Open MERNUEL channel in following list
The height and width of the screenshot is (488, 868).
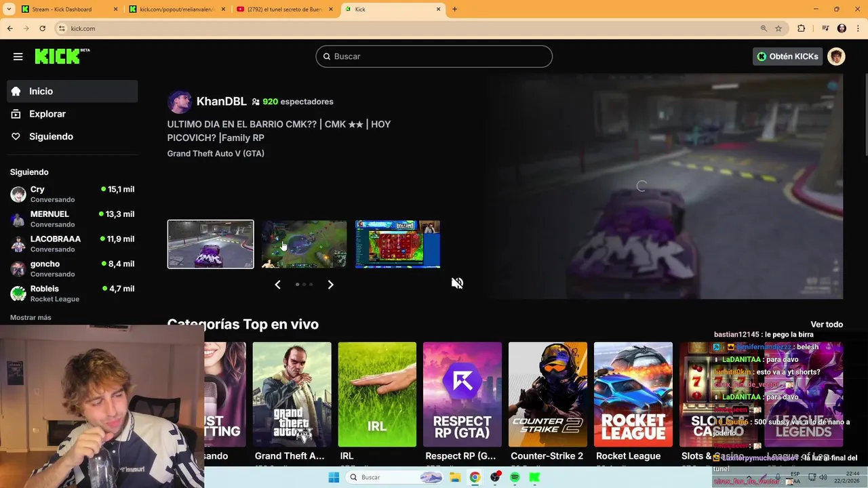coord(72,219)
